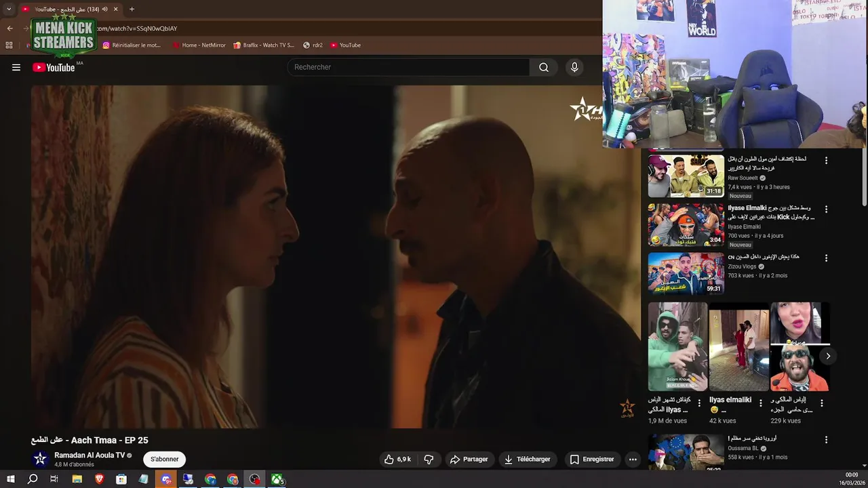Open the 3:04 Ilyase Elmalki thumbnail
Screen dimensions: 868x488
coord(686,225)
